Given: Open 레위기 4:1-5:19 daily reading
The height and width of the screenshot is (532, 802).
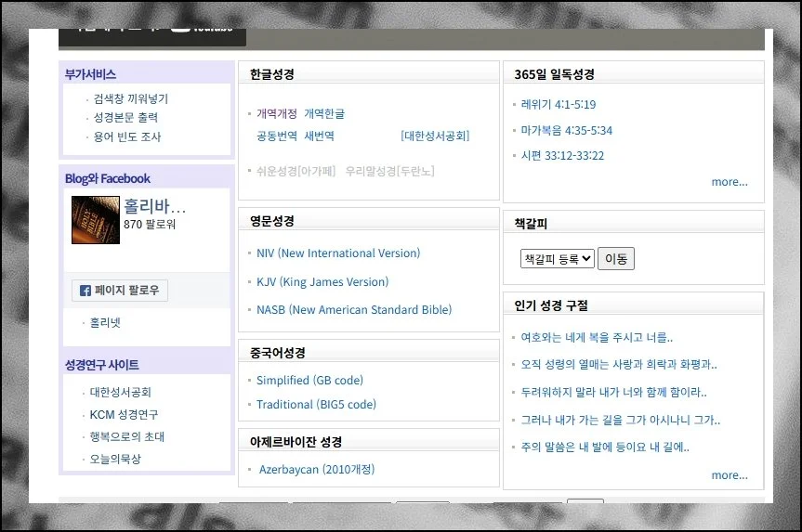Looking at the screenshot, I should pos(559,105).
